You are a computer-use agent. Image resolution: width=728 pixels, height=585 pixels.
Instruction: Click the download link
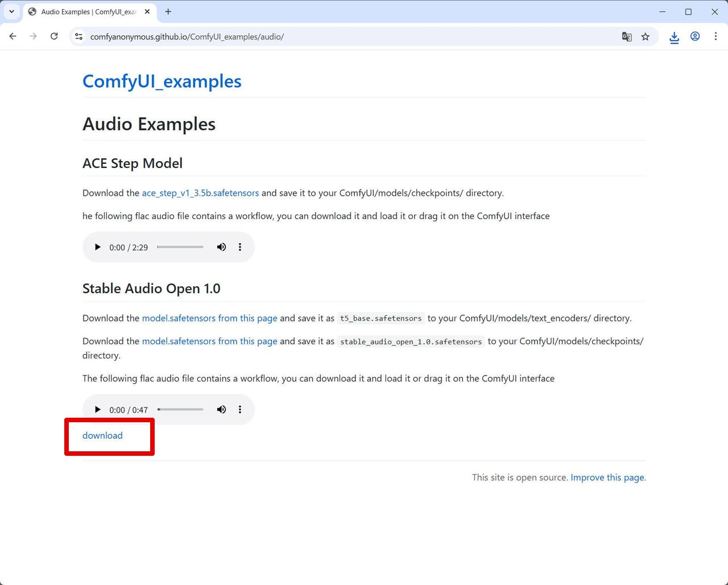[x=102, y=435]
